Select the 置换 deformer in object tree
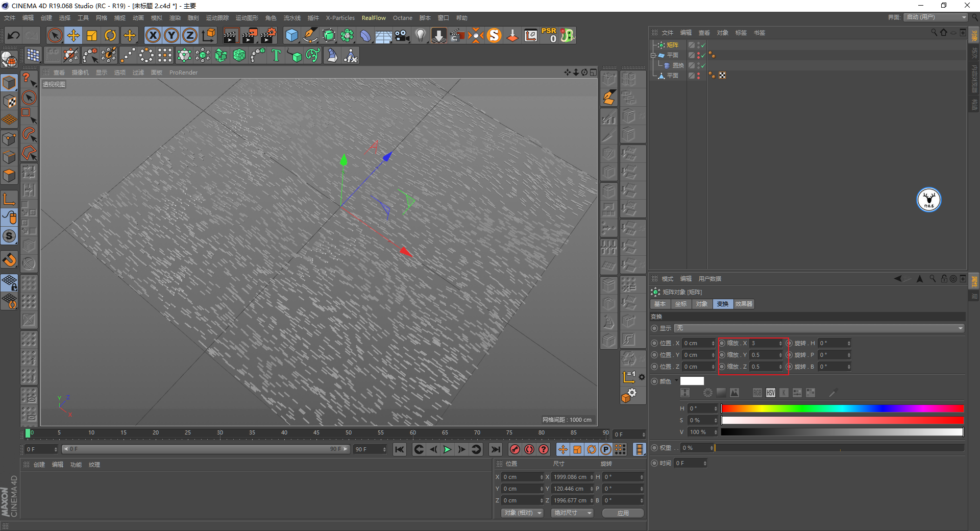 click(x=678, y=65)
